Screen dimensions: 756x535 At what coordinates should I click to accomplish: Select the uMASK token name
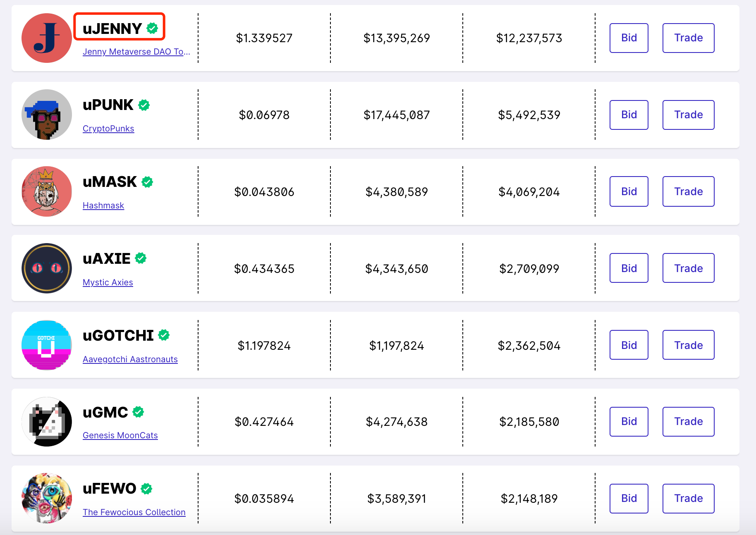click(x=110, y=182)
